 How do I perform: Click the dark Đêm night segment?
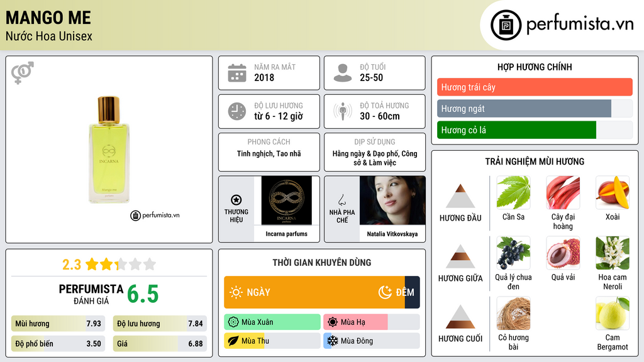click(413, 292)
